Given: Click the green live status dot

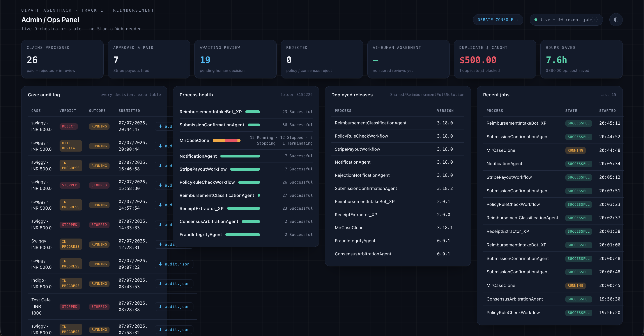Looking at the screenshot, I should [x=536, y=20].
